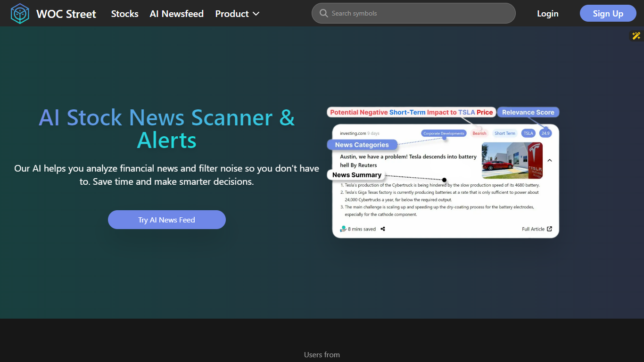This screenshot has height=362, width=644.
Task: Click the search magnifier icon
Action: tap(324, 13)
